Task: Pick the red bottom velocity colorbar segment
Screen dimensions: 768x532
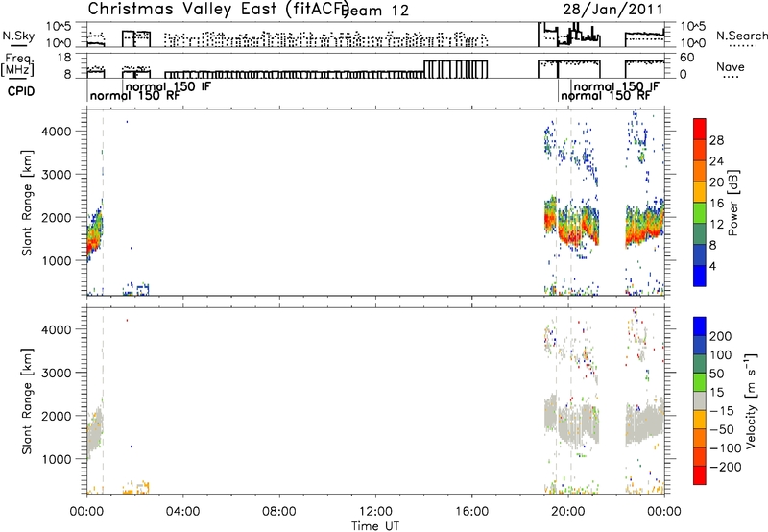Action: [700, 475]
